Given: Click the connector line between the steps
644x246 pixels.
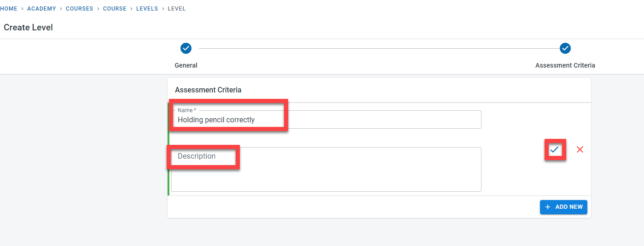Looking at the screenshot, I should pyautogui.click(x=375, y=48).
